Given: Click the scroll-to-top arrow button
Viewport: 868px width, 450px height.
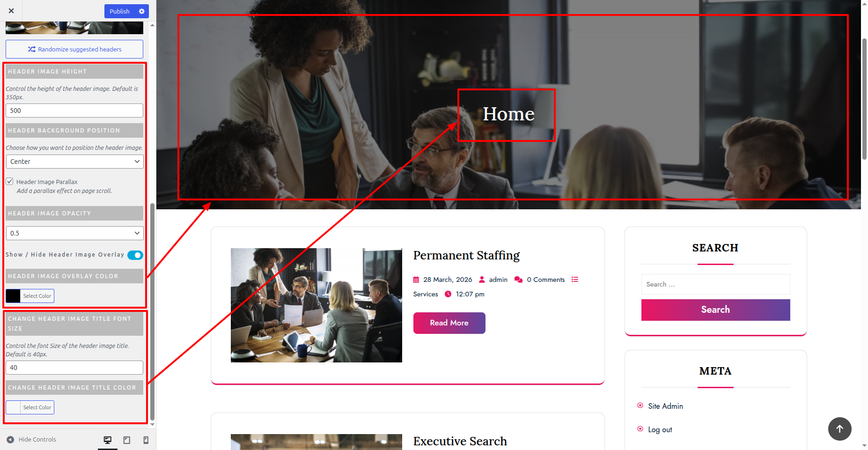Looking at the screenshot, I should click(839, 428).
